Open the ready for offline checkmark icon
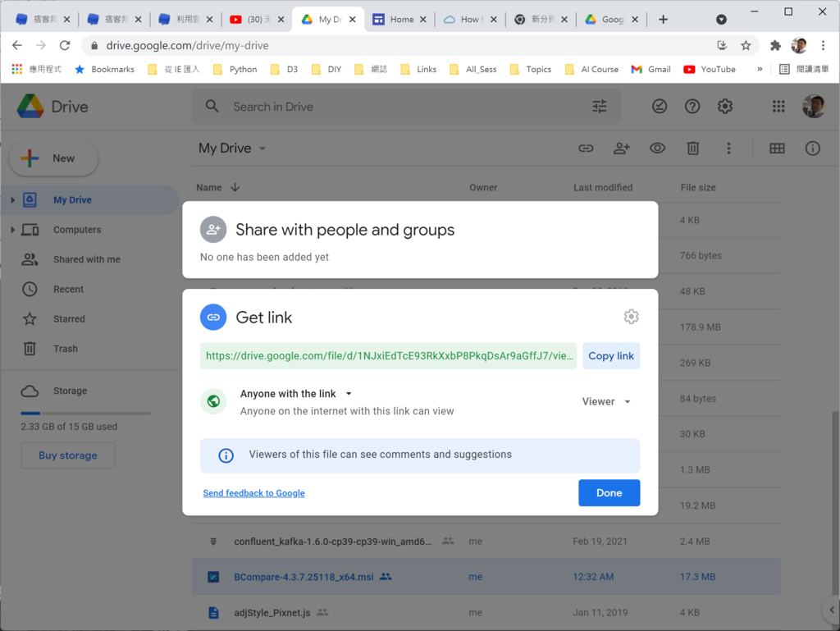The image size is (840, 631). click(660, 106)
